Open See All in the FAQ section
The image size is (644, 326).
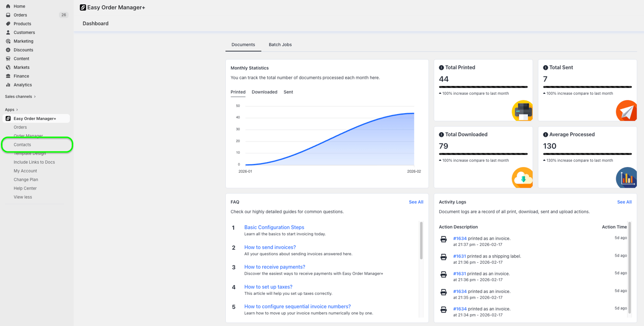(x=416, y=202)
